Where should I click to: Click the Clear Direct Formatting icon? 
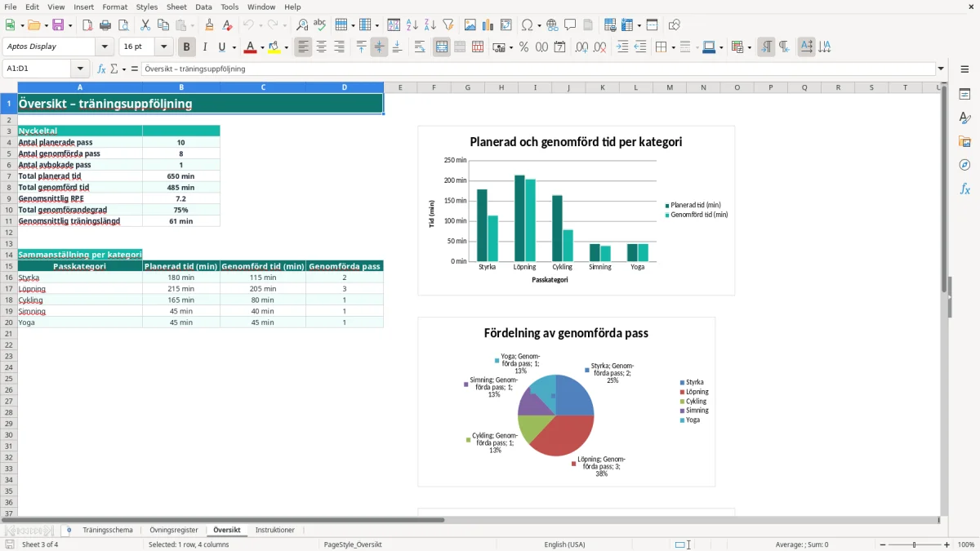point(228,25)
